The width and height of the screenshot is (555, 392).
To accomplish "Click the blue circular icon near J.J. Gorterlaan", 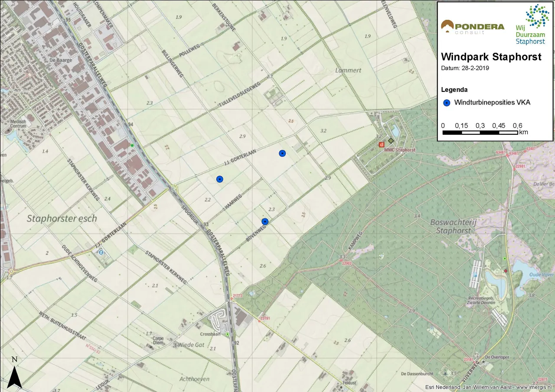I will (x=101, y=252).
